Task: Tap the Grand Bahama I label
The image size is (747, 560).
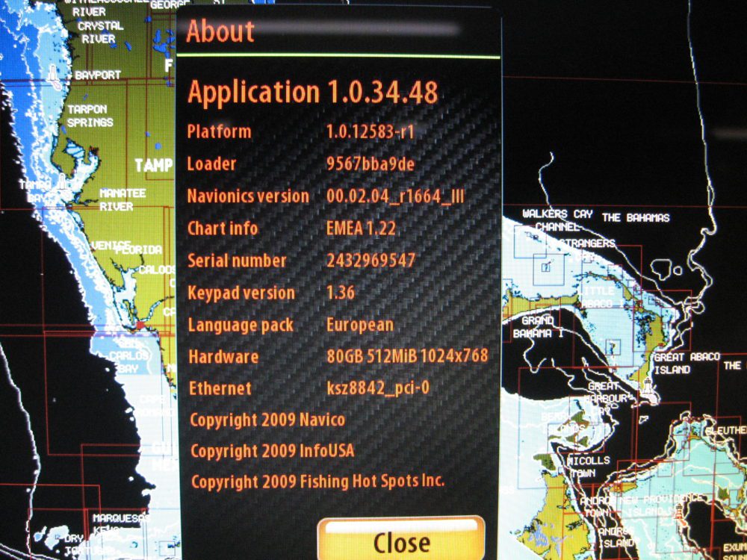Action: pos(538,327)
